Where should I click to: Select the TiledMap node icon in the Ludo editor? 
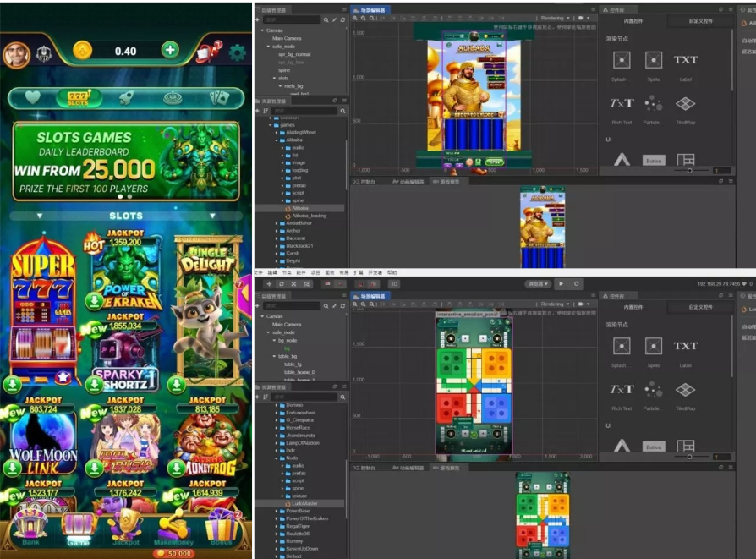tap(685, 389)
